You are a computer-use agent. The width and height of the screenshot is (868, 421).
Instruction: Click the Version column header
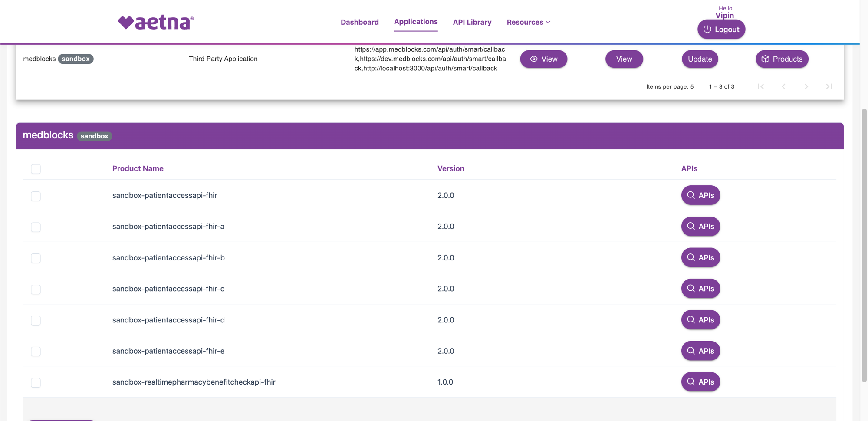click(x=450, y=168)
